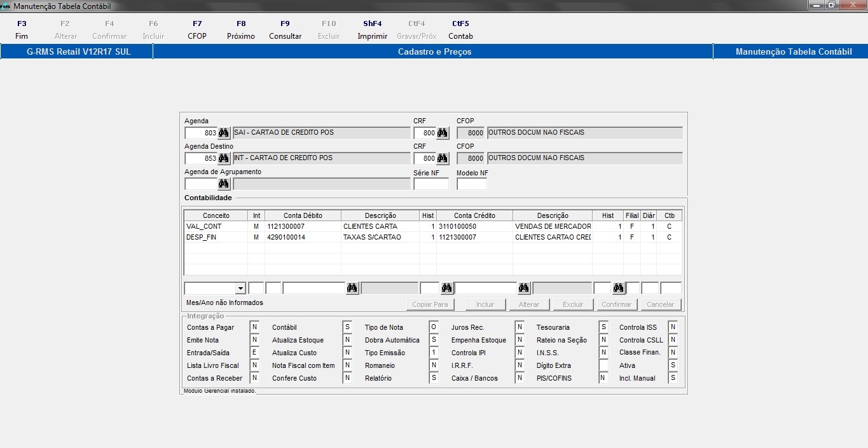Click the Confirmar button below table

pyautogui.click(x=617, y=304)
